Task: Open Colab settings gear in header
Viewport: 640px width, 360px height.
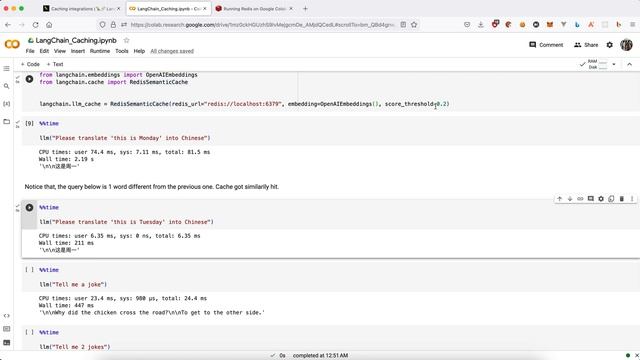Action: (609, 45)
